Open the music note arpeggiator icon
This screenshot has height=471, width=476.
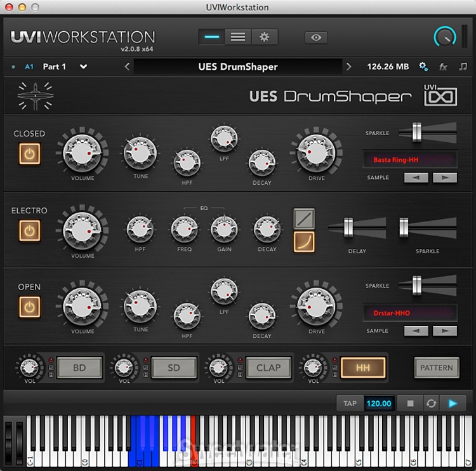463,66
